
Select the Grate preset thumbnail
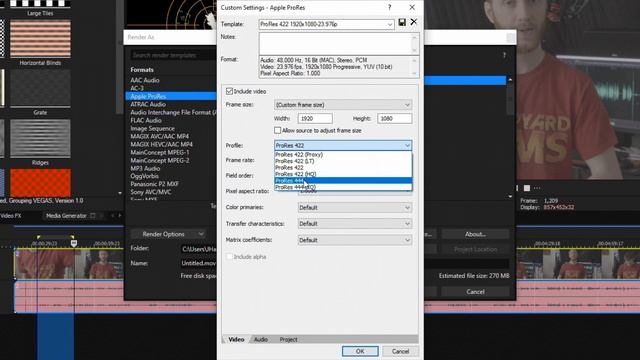pos(40,89)
